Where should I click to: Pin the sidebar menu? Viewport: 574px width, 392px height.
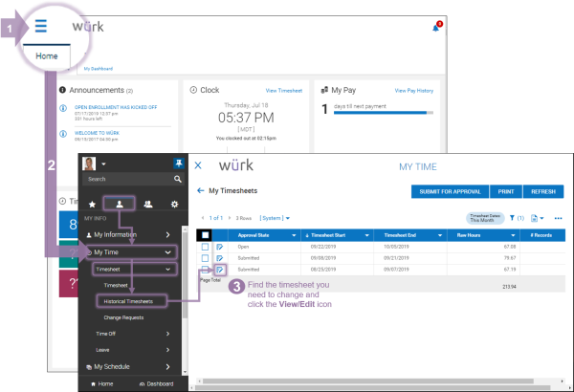pyautogui.click(x=179, y=163)
